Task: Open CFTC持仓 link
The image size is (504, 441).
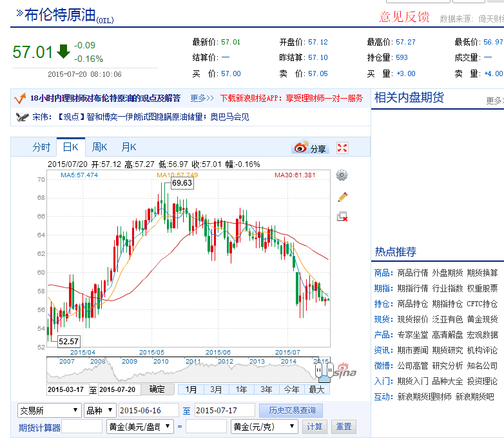Action: (x=482, y=304)
